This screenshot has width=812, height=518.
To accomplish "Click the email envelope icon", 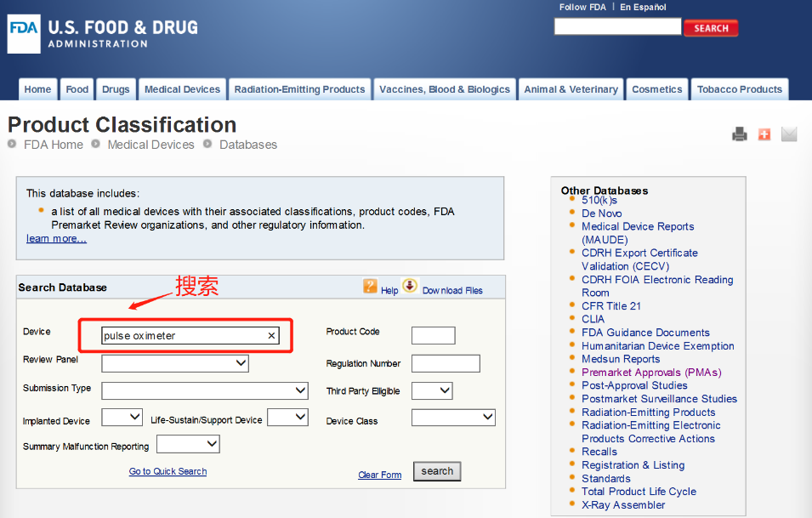I will pos(789,134).
